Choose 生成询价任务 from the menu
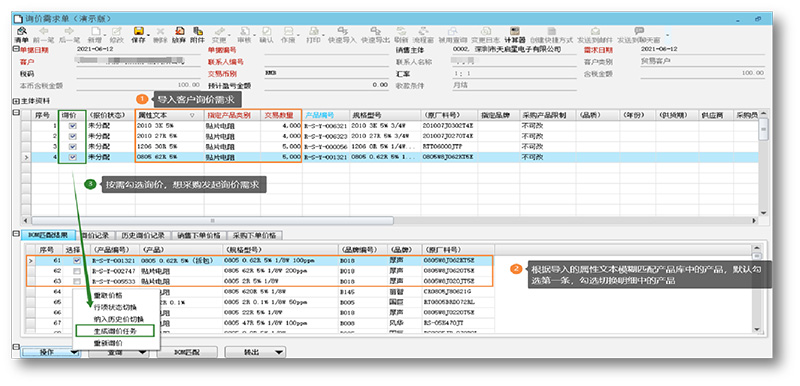This screenshot has height=386, width=800. pyautogui.click(x=115, y=331)
